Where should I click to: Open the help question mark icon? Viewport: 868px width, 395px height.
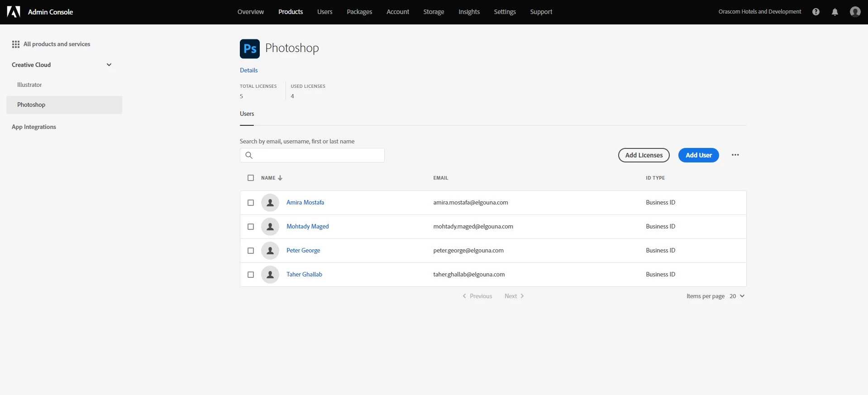tap(816, 12)
